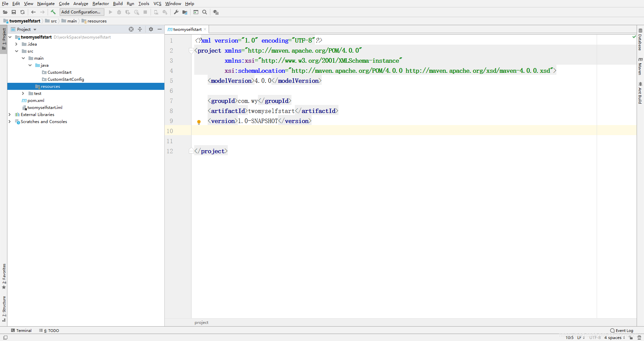The width and height of the screenshot is (644, 341).
Task: Click the Collapse All icon in Project panel
Action: [140, 29]
